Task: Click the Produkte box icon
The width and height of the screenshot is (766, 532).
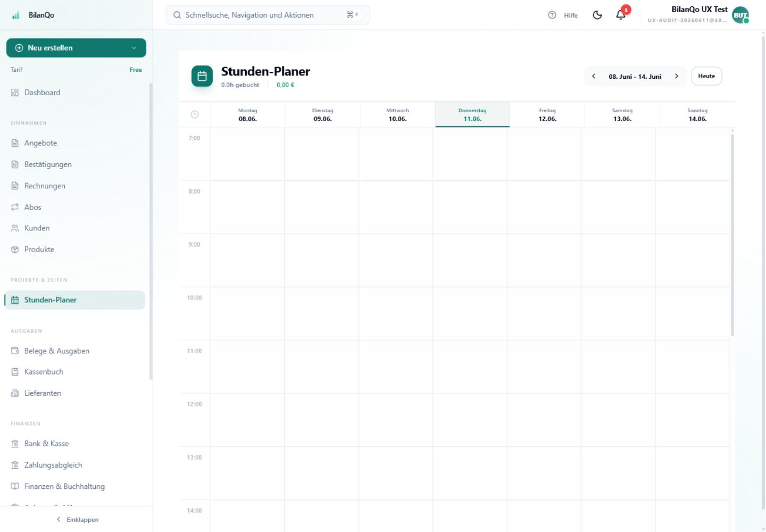Action: point(15,250)
